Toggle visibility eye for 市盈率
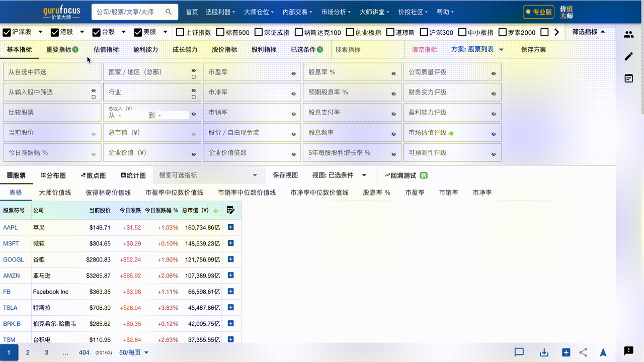 (294, 73)
